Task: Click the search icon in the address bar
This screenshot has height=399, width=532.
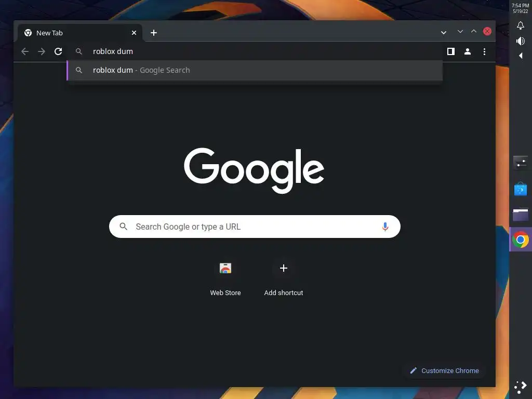Action: pos(79,51)
